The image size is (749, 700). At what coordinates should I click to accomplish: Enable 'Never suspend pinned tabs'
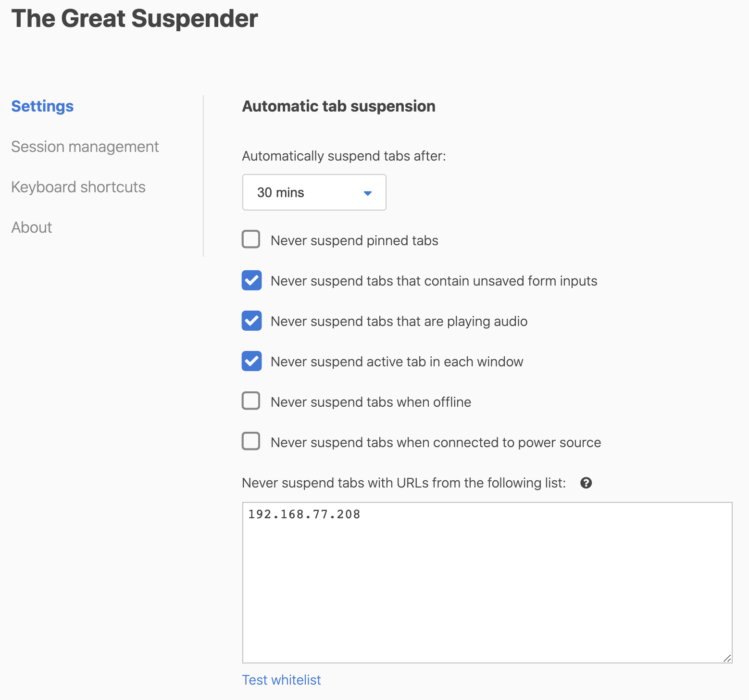[x=250, y=239]
